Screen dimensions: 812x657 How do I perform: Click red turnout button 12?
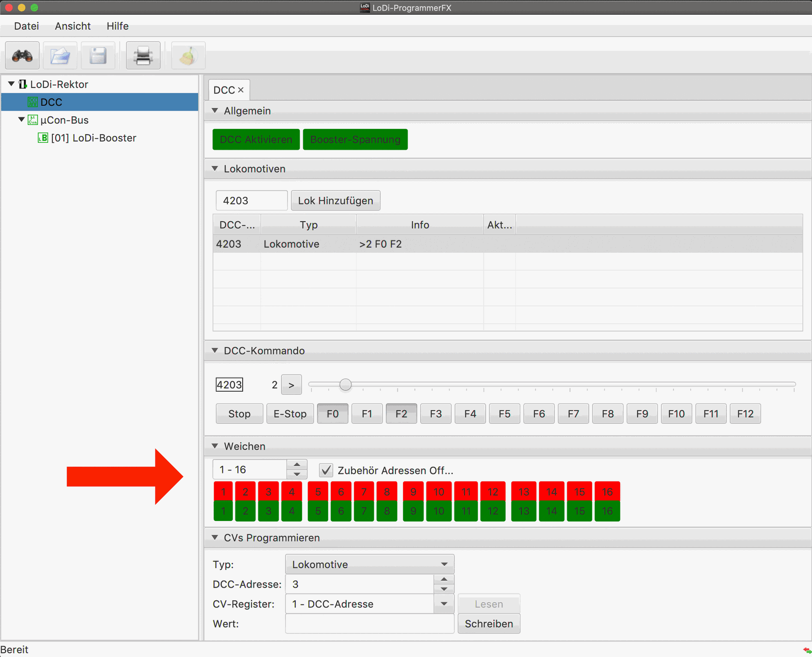(x=493, y=492)
